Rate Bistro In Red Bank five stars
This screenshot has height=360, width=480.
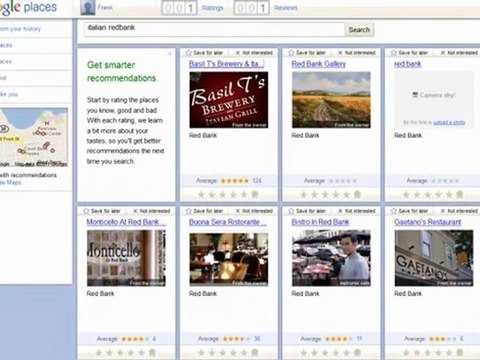(x=347, y=353)
